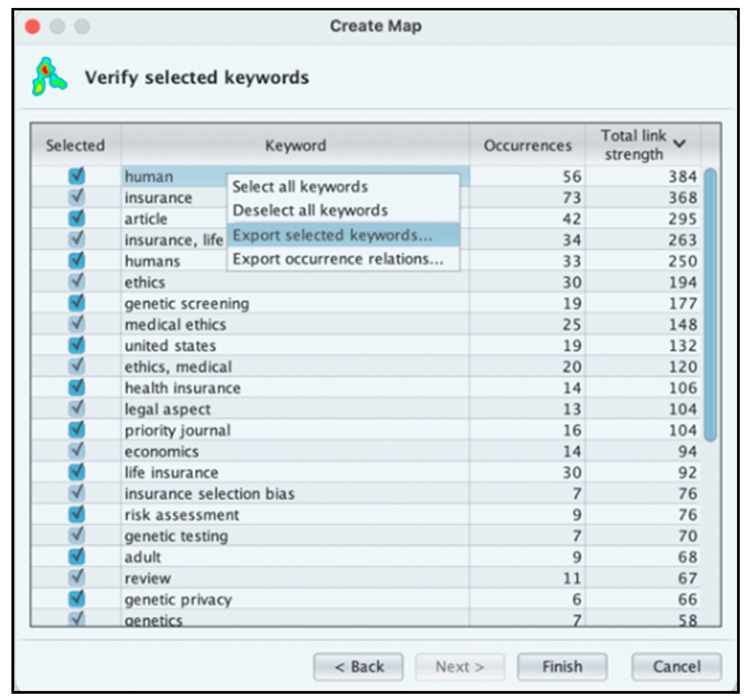The image size is (745, 700).
Task: Sort by the Keyword column header
Action: (x=295, y=145)
